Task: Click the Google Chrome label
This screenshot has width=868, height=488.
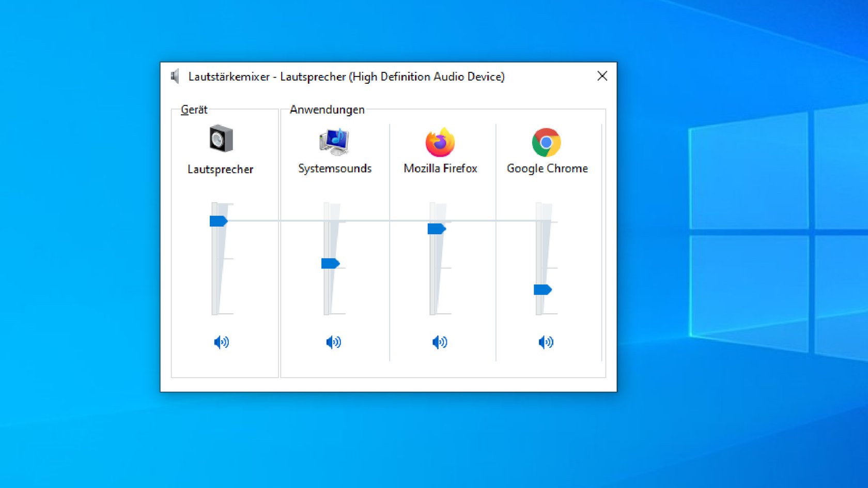Action: pyautogui.click(x=547, y=169)
